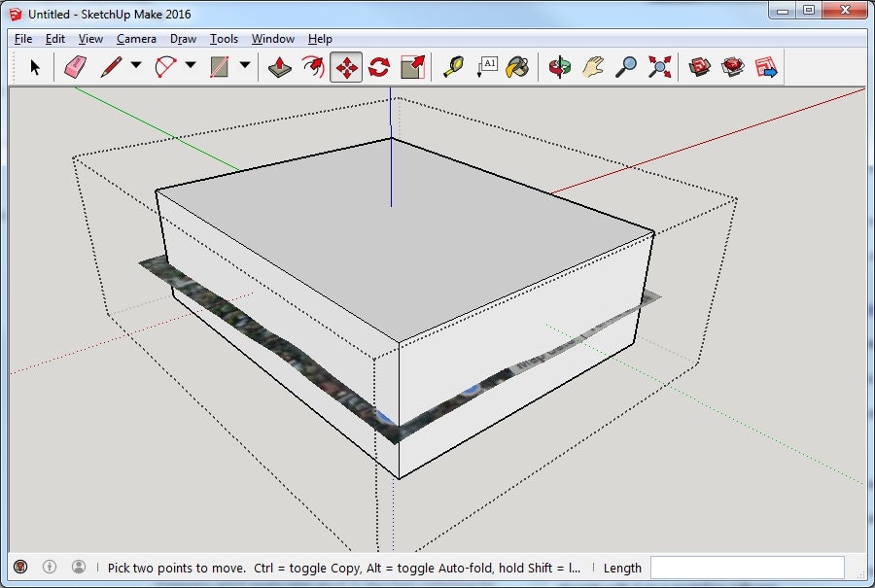
Task: Expand the Shapes tool dropdown arrow
Action: [244, 65]
